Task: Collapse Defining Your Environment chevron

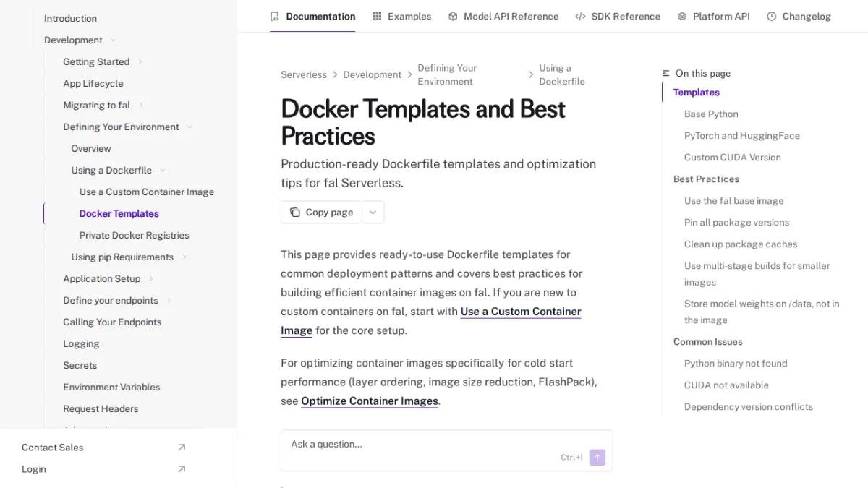Action: (x=190, y=127)
